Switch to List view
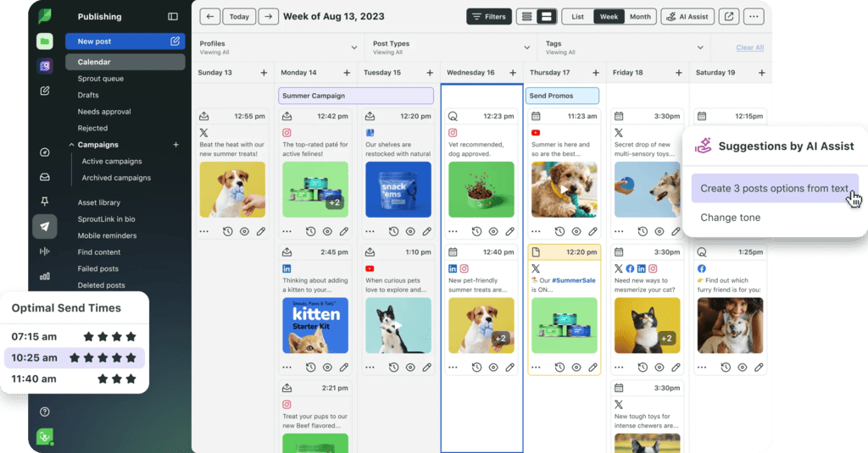This screenshot has width=868, height=453. (577, 17)
